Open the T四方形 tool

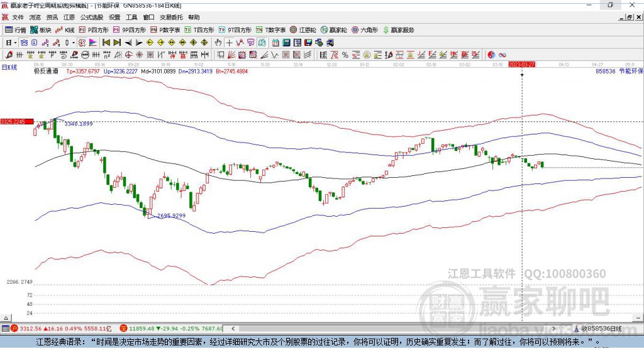(x=199, y=30)
